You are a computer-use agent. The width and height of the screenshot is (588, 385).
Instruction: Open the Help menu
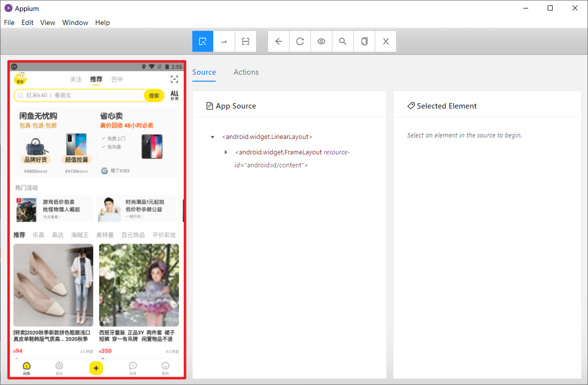[102, 22]
